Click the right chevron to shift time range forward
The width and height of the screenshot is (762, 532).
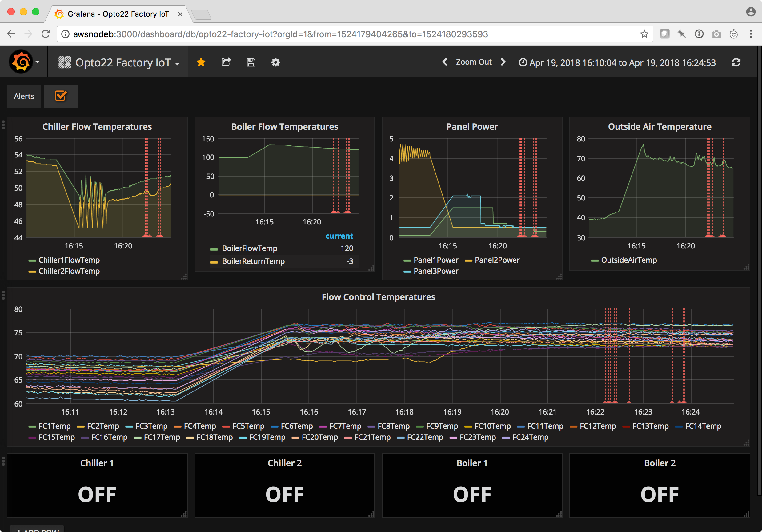point(503,62)
